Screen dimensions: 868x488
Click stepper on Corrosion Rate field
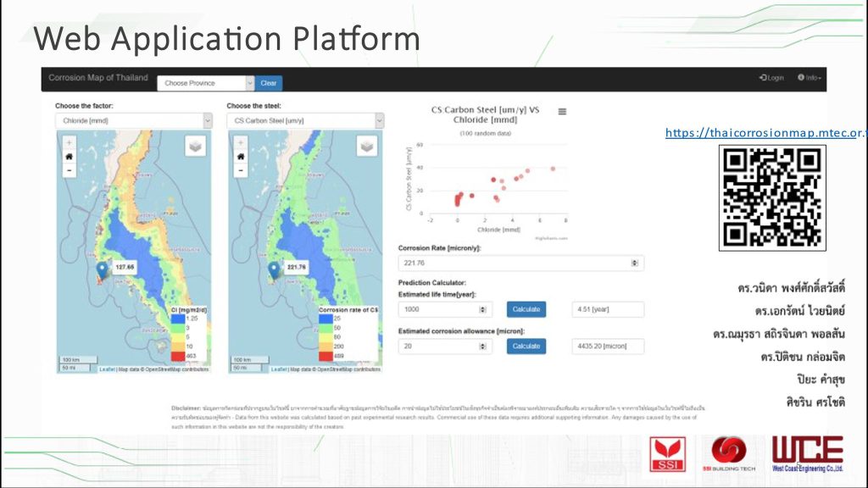(x=636, y=263)
